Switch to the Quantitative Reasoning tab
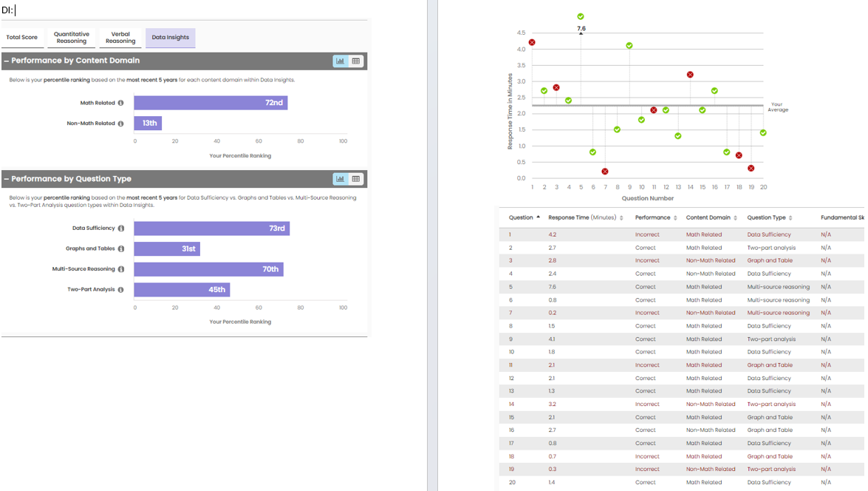868x491 pixels. (x=72, y=38)
